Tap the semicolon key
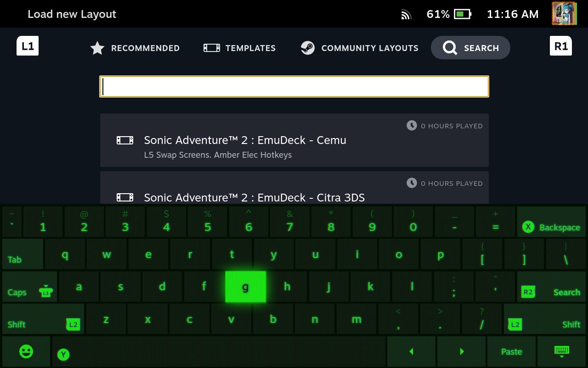The image size is (588, 368). (454, 287)
